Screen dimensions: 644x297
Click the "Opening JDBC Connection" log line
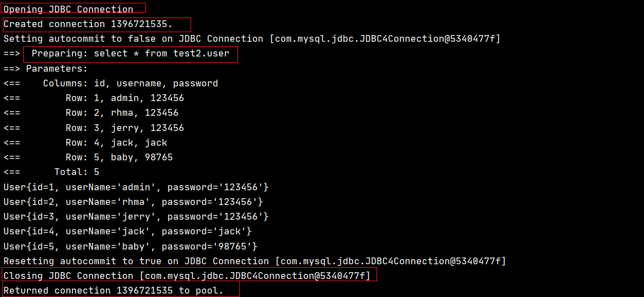click(68, 9)
